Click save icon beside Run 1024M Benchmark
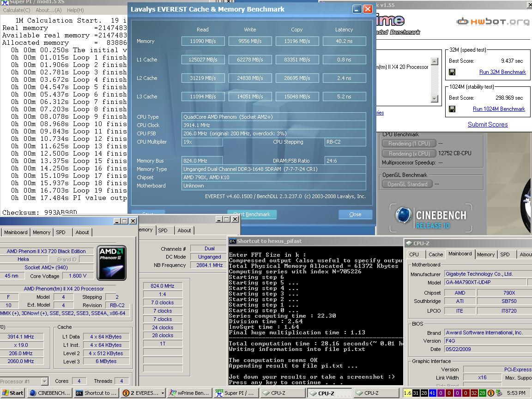Image resolution: width=532 pixels, height=399 pixels. point(452,109)
